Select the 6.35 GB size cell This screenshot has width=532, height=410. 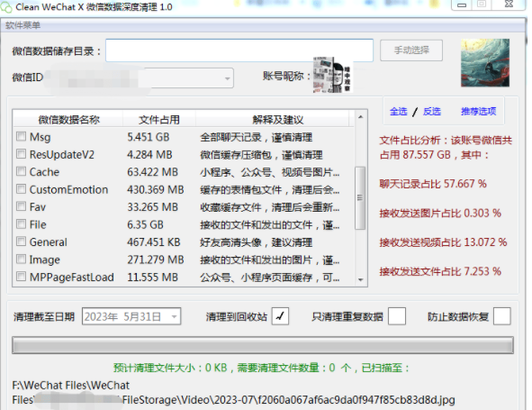pyautogui.click(x=145, y=224)
